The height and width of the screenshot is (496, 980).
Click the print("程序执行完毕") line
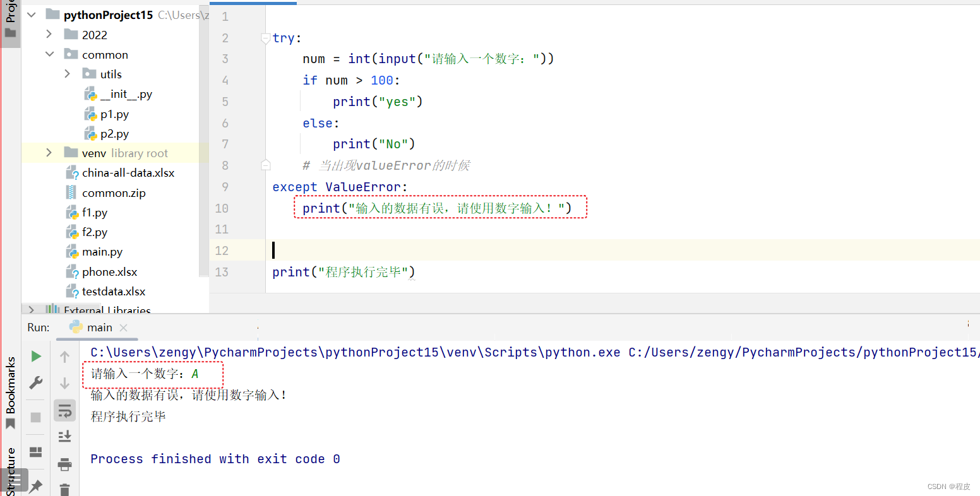(x=344, y=272)
